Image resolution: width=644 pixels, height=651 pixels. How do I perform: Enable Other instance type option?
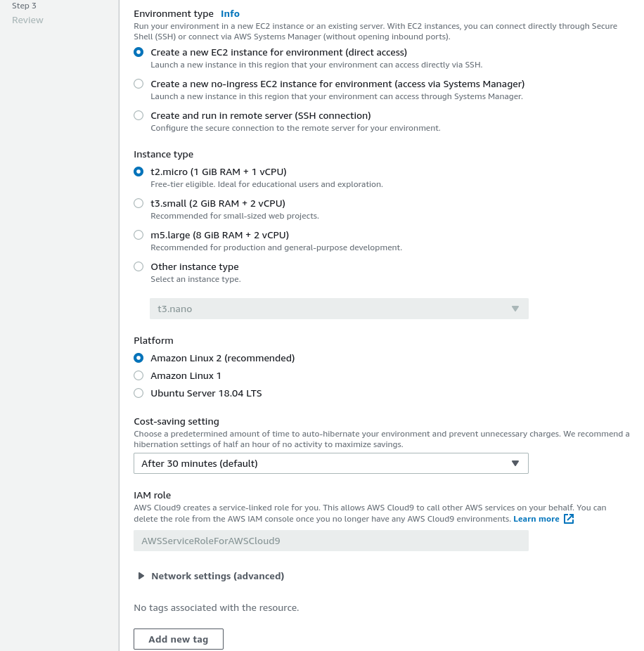139,266
